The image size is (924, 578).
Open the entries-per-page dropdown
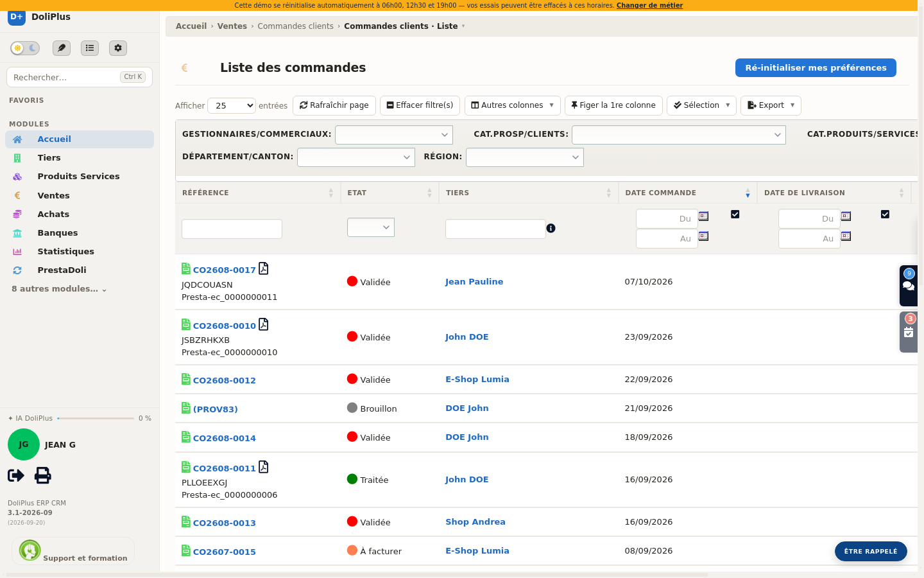click(x=232, y=105)
